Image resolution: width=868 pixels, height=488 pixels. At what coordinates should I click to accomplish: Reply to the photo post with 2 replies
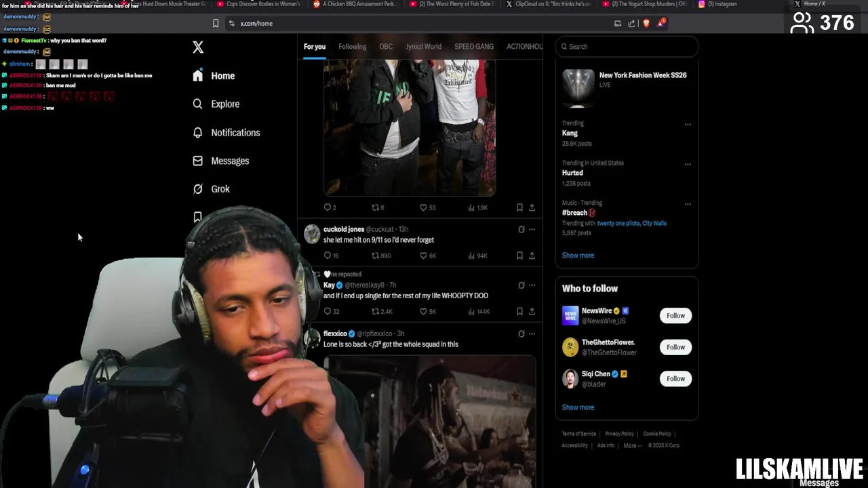[x=330, y=207]
